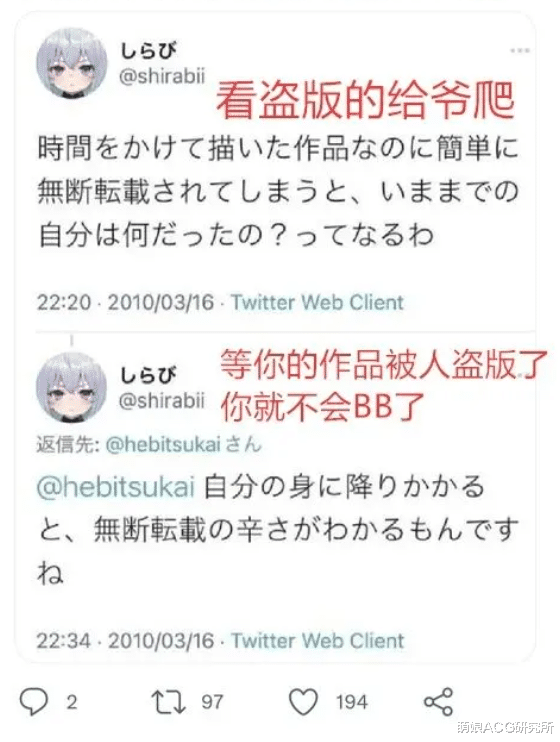Open the @shirabii handle in reply tweet
The image size is (560, 742).
(x=162, y=400)
